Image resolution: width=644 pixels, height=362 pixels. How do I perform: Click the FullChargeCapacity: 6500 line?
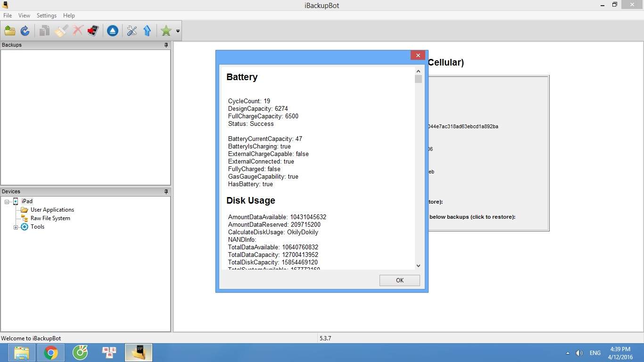coord(263,116)
